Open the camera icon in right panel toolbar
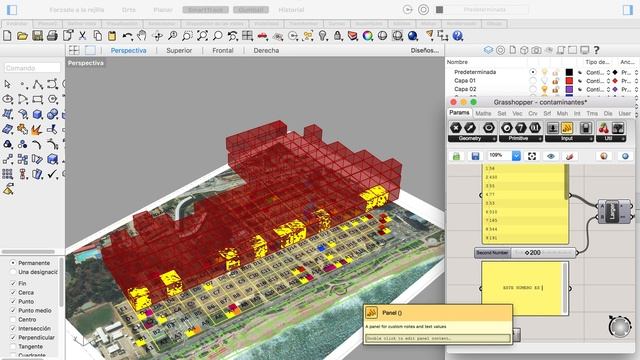The height and width of the screenshot is (360, 640). click(536, 50)
